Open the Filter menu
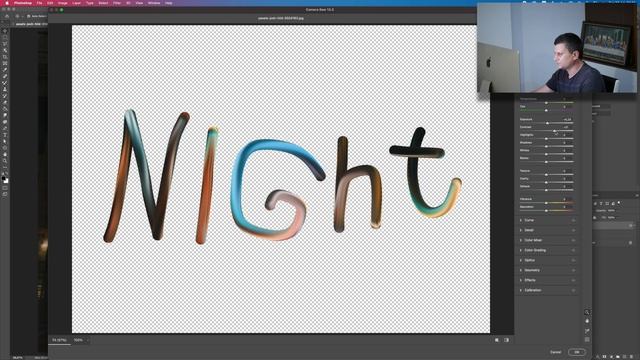 [x=117, y=3]
